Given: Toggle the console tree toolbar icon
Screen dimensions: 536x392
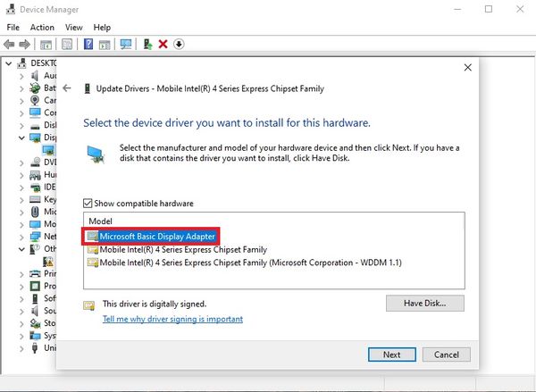Looking at the screenshot, I should click(46, 45).
